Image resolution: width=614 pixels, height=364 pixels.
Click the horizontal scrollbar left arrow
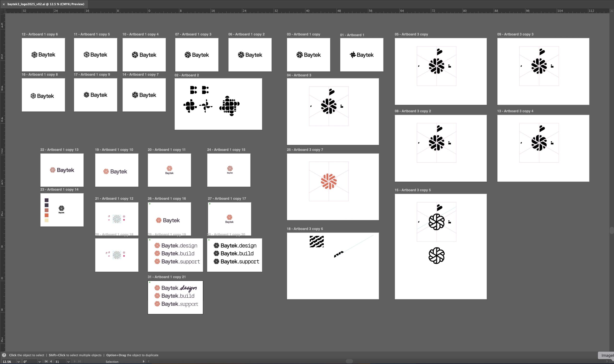pyautogui.click(x=148, y=361)
